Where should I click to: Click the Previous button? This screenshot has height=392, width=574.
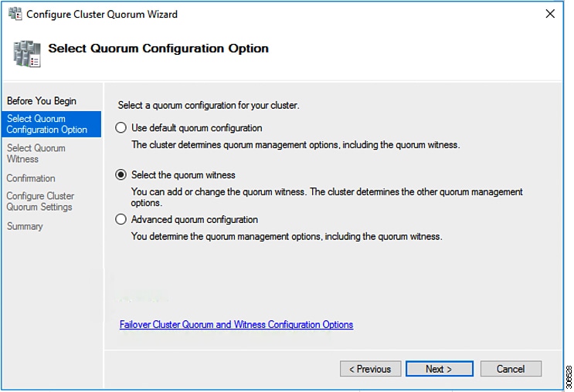370,369
